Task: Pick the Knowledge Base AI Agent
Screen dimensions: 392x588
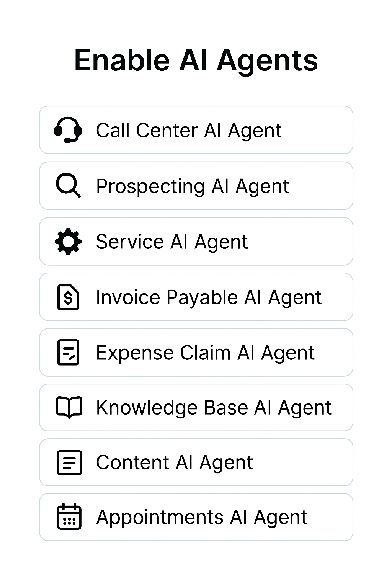Action: coord(196,407)
